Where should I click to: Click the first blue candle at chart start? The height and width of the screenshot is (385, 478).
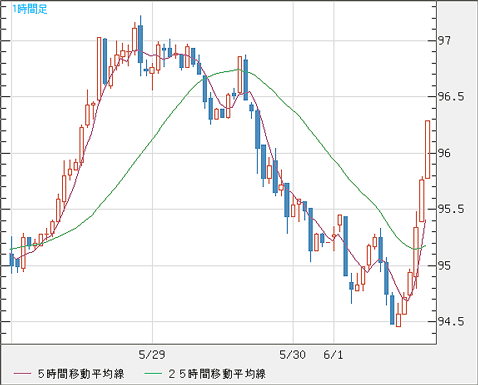12,259
